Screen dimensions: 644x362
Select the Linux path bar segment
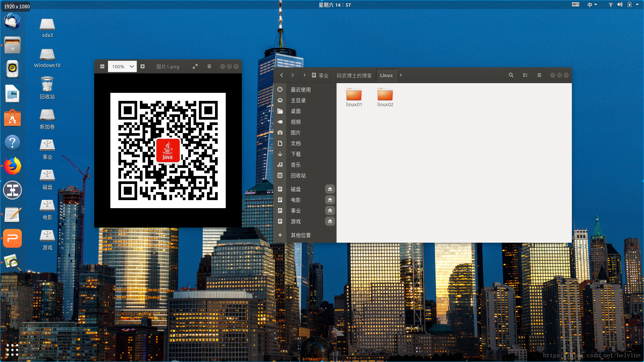386,75
